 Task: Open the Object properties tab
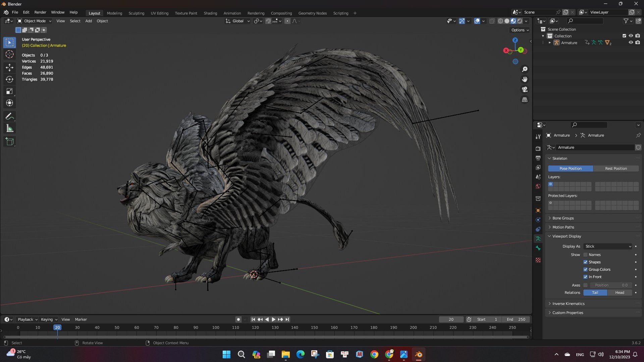[538, 210]
